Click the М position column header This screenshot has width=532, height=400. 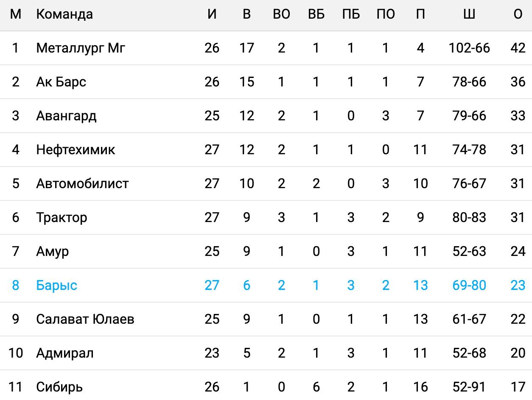tap(16, 14)
